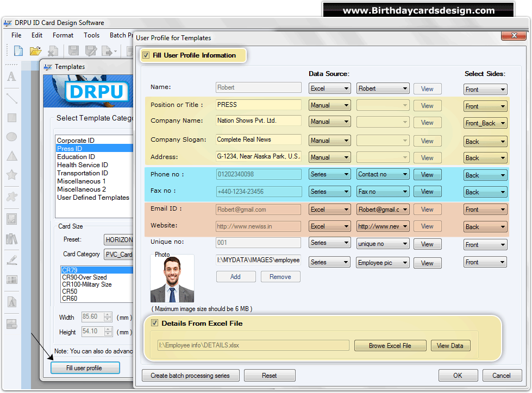Viewport: 532px width, 393px height.
Task: Open Name column dropdown showing Robert
Action: (x=383, y=88)
